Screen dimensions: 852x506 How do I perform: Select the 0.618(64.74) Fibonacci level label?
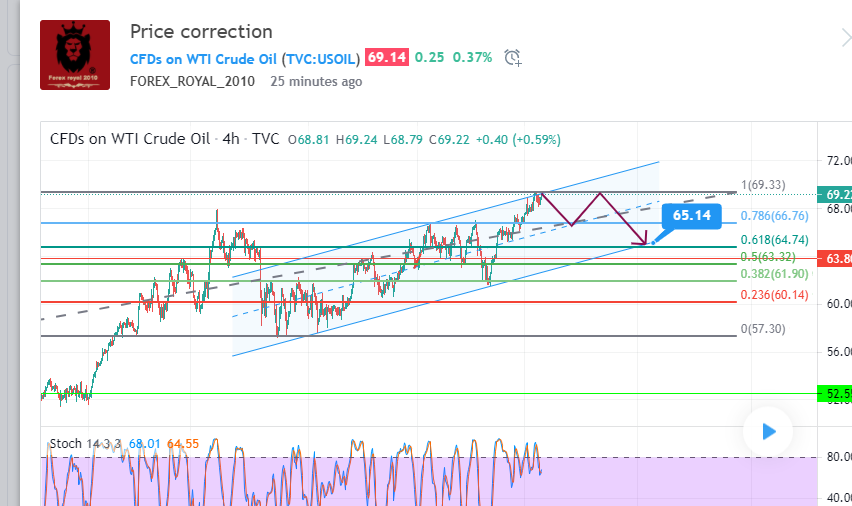774,240
